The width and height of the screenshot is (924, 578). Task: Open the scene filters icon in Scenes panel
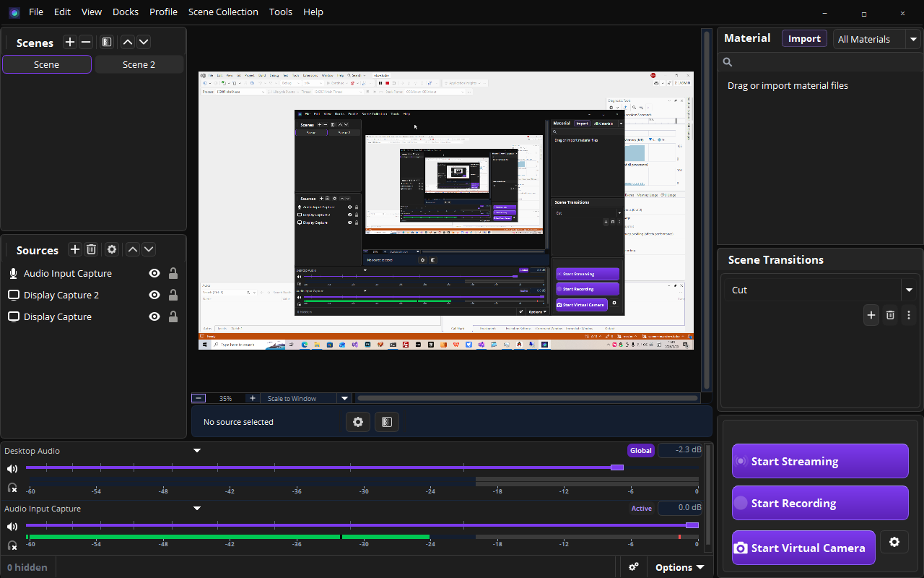pos(106,42)
